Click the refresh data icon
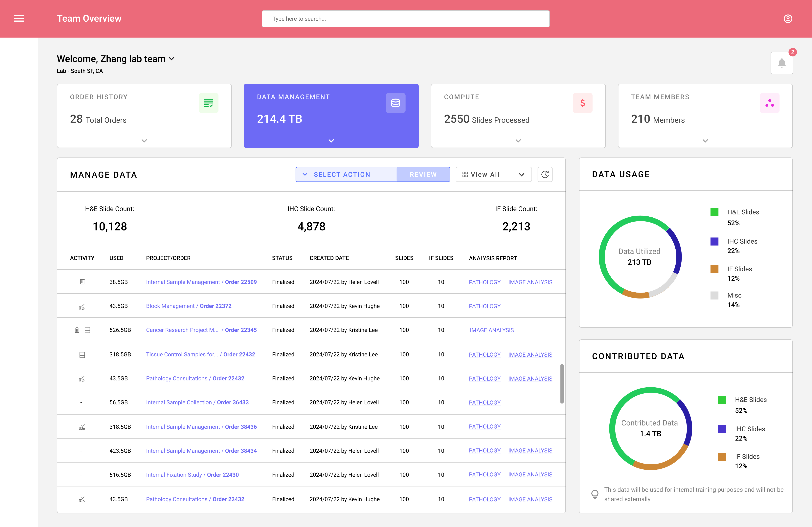Image resolution: width=812 pixels, height=527 pixels. pyautogui.click(x=545, y=174)
